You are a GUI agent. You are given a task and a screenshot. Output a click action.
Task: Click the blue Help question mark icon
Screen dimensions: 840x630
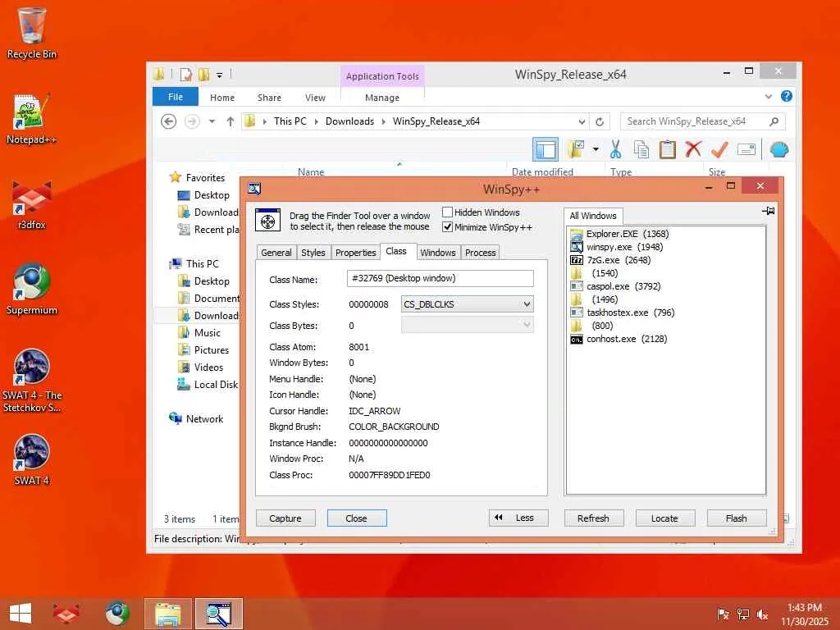(x=786, y=97)
